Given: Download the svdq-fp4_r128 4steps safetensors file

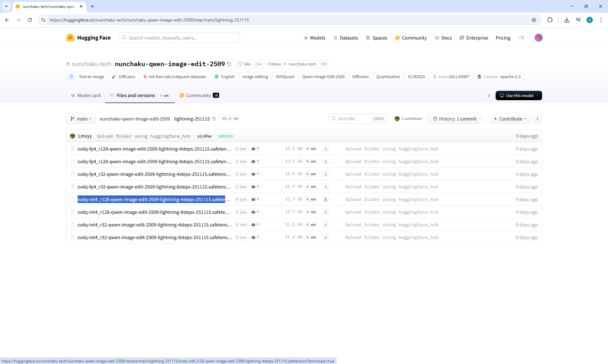Looking at the screenshot, I should pyautogui.click(x=326, y=149).
